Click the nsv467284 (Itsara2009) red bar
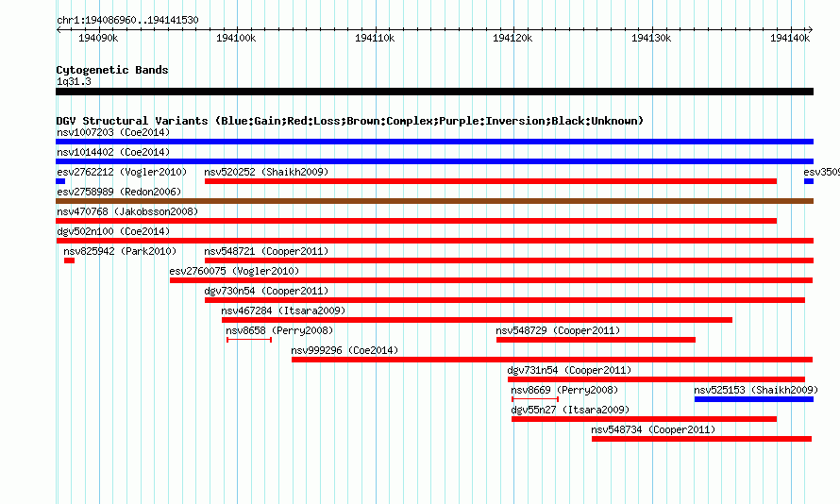Screen dimensions: 840x504 pyautogui.click(x=477, y=320)
